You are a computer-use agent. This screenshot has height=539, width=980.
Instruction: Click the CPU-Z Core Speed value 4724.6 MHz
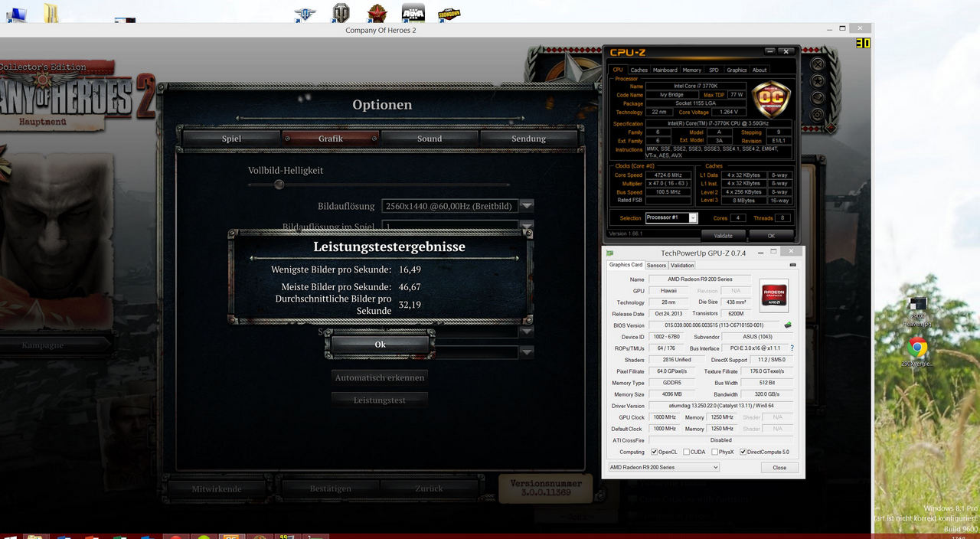point(668,175)
